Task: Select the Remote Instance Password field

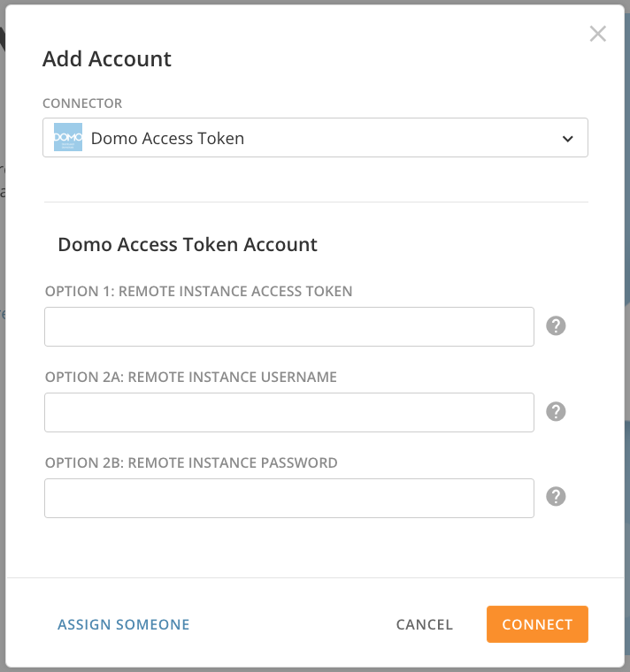Action: click(x=289, y=498)
